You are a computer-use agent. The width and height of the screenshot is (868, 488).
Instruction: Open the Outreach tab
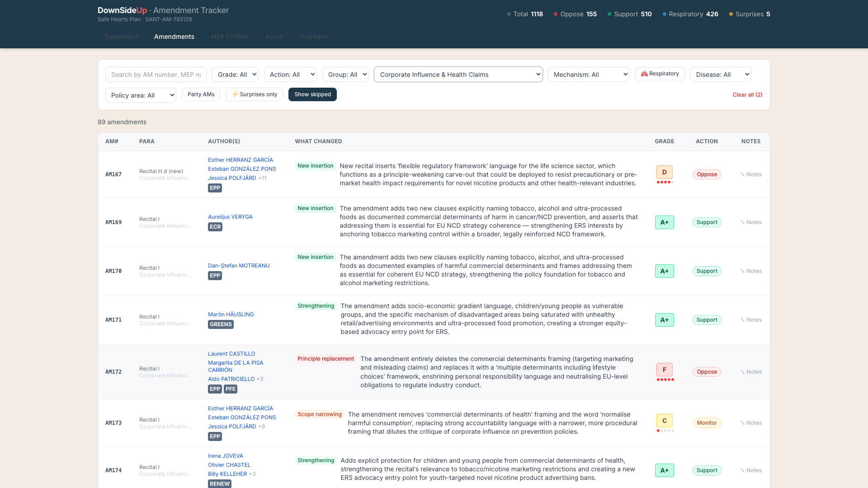coord(313,37)
